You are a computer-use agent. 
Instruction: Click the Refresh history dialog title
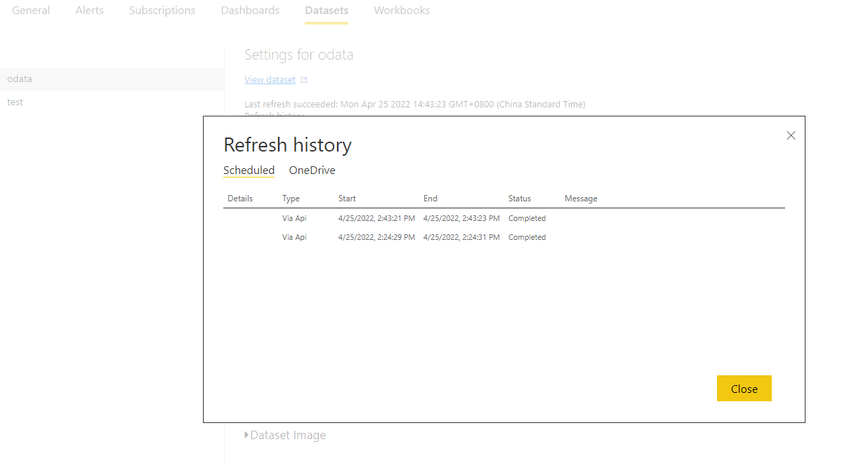(x=287, y=145)
